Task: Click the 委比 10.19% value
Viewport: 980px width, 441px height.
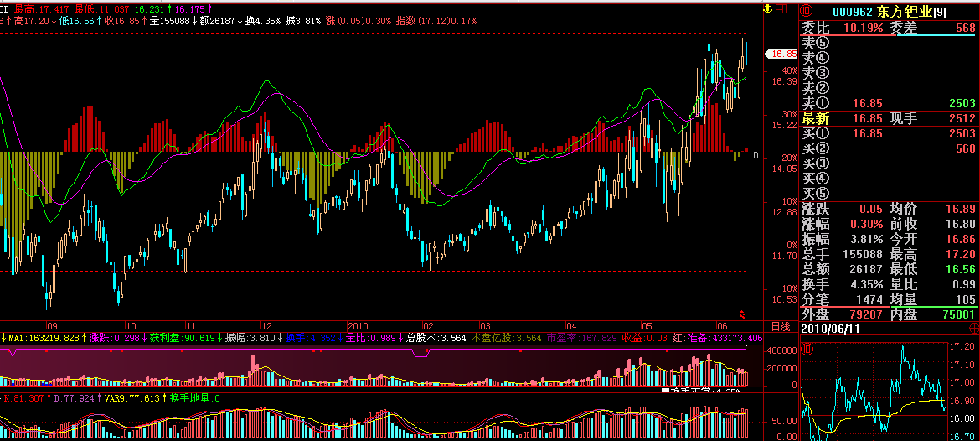Action: point(863,28)
